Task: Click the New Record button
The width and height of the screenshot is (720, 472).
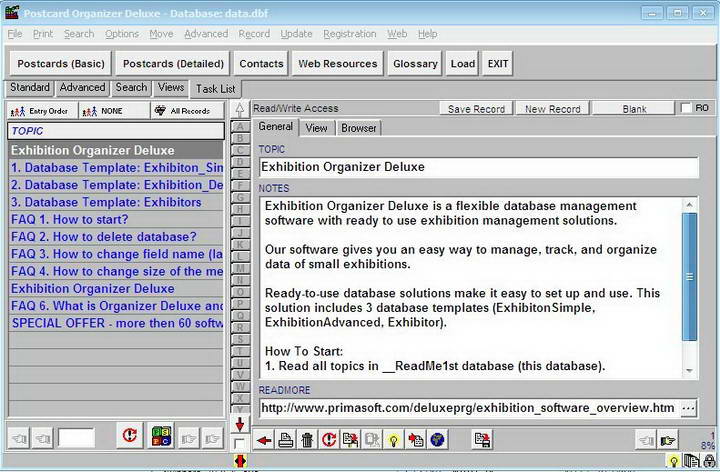Action: (552, 109)
